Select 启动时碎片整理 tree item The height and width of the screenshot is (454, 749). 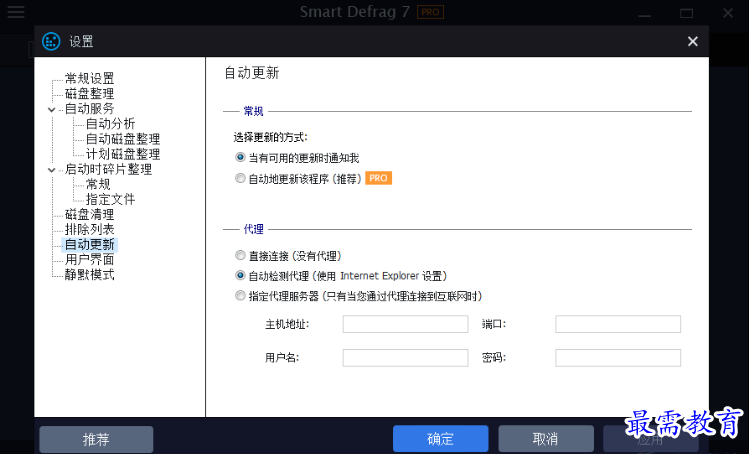108,169
